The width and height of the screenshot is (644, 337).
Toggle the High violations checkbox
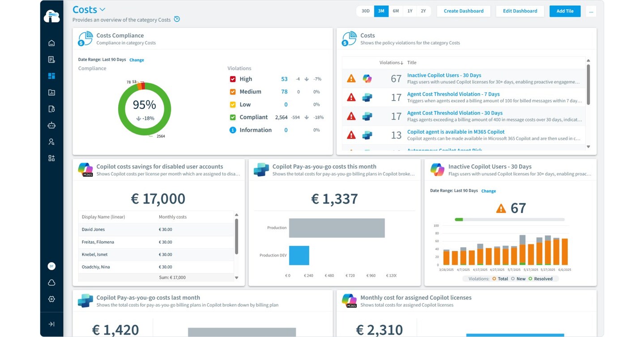[x=233, y=79]
